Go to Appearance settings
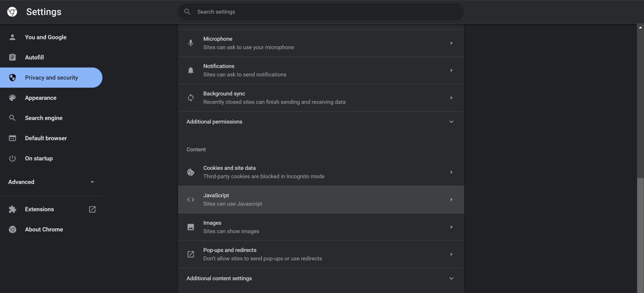 pyautogui.click(x=41, y=98)
